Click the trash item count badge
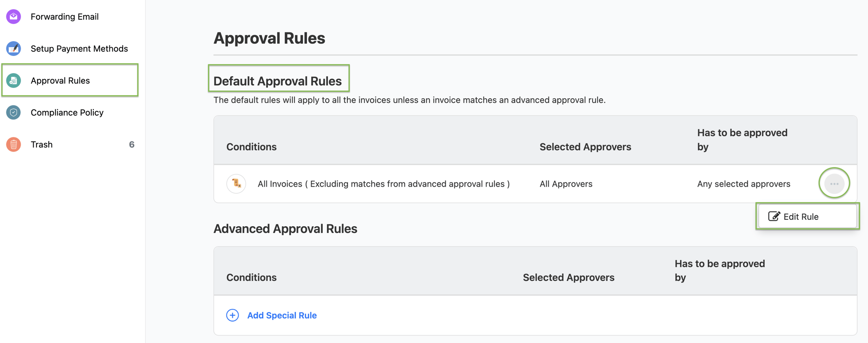This screenshot has width=868, height=343. [x=131, y=144]
